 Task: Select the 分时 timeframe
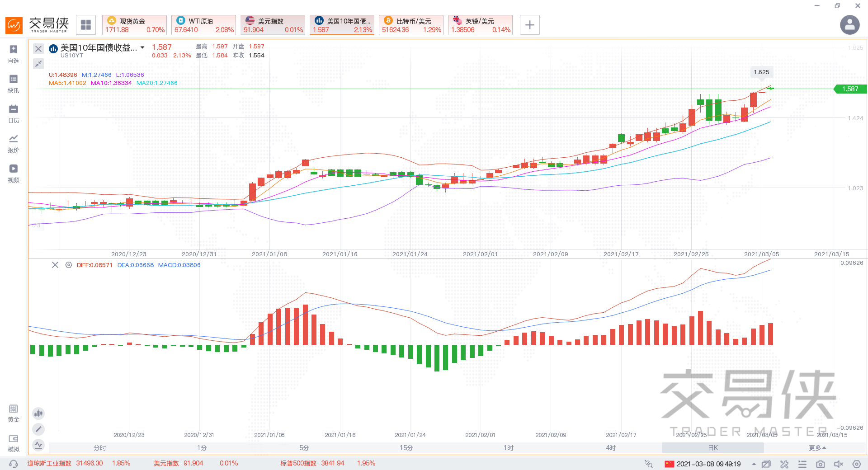point(100,448)
